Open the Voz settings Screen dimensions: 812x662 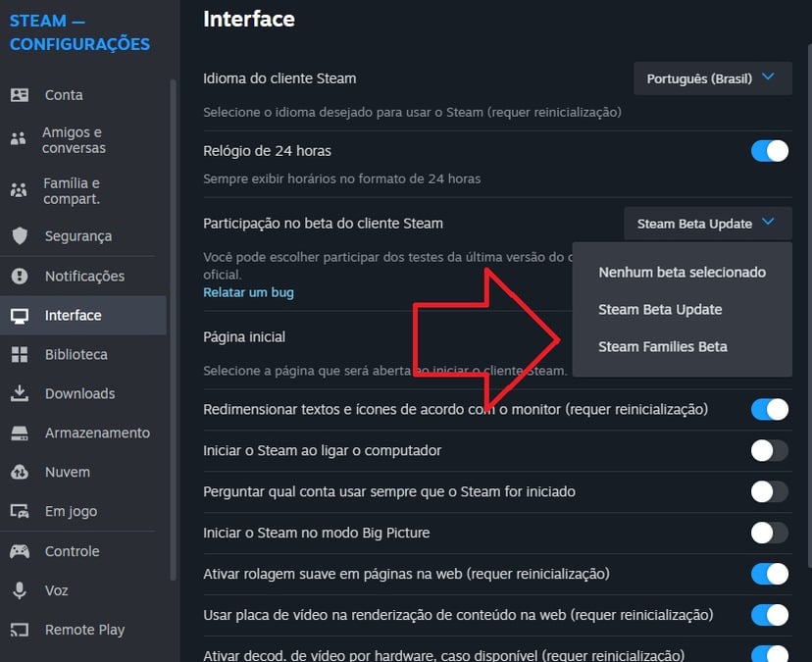point(82,590)
